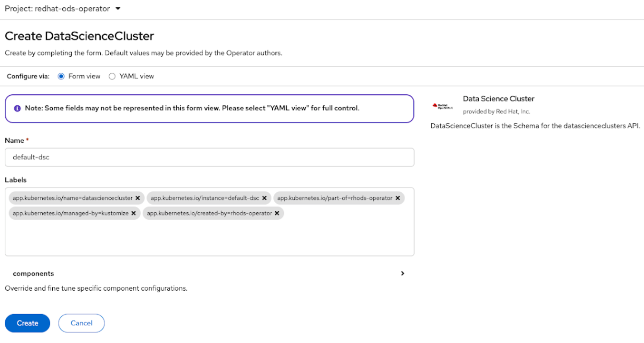Image resolution: width=644 pixels, height=343 pixels.
Task: Click the app.kubernetes.io/part-of=rhods-operator label text
Action: tap(334, 198)
